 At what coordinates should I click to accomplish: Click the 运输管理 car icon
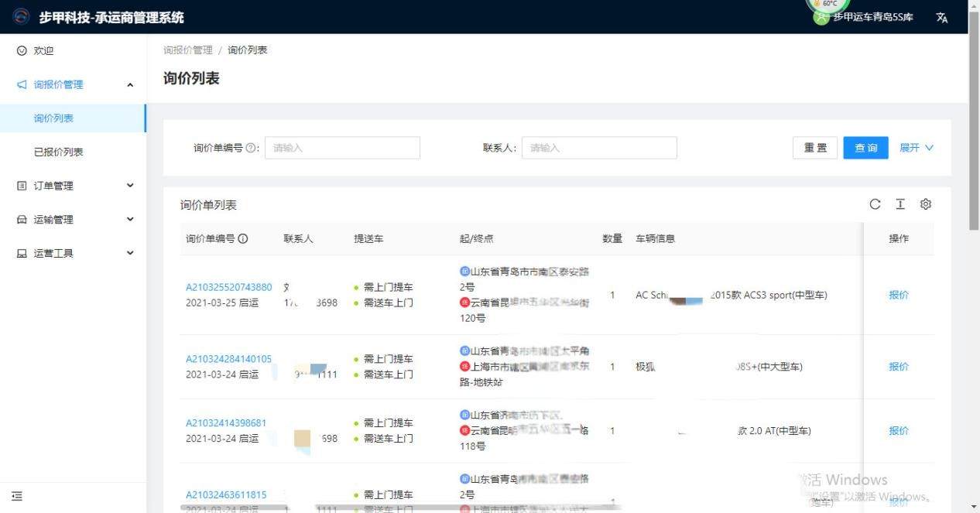[22, 220]
